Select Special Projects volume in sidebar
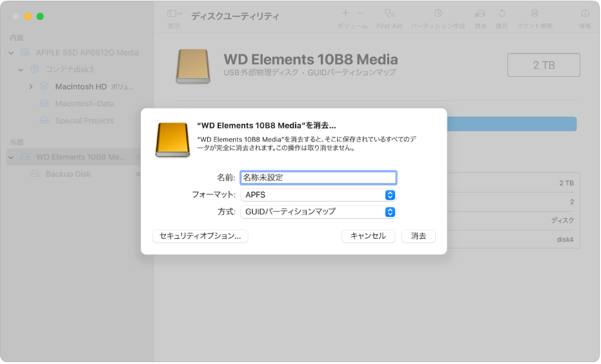 [x=85, y=121]
